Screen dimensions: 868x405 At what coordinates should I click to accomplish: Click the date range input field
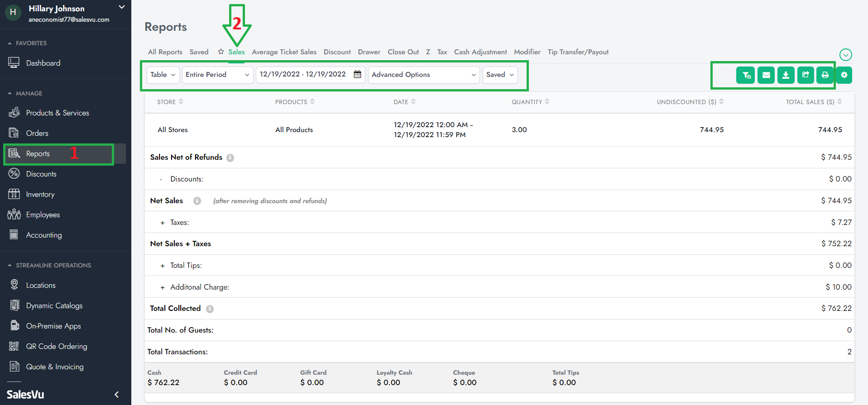(x=302, y=75)
